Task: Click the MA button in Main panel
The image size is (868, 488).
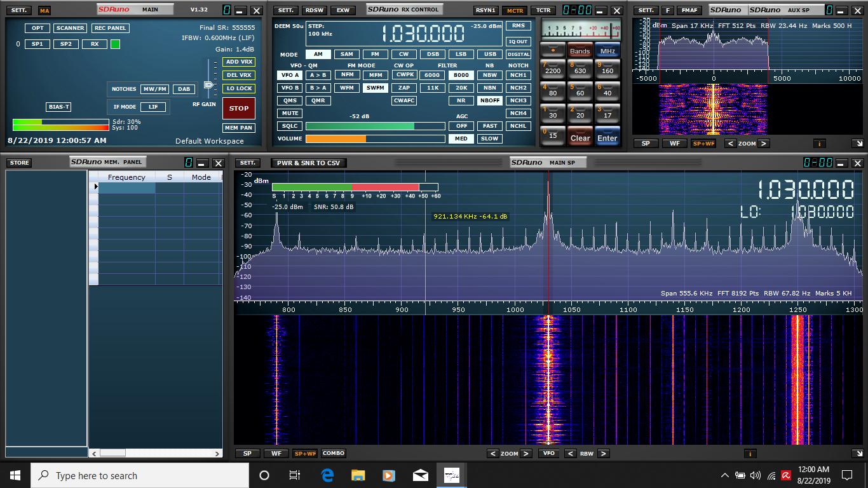Action: click(x=44, y=11)
